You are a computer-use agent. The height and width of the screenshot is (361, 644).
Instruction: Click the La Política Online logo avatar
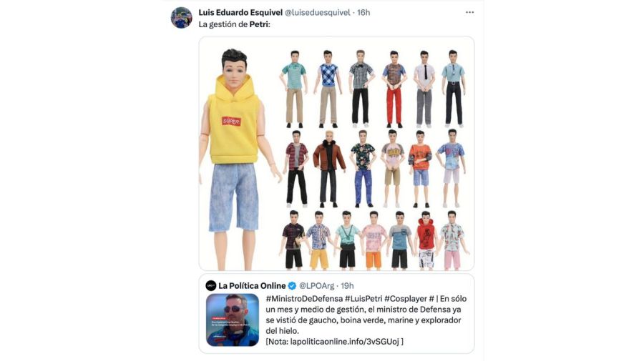pos(211,286)
